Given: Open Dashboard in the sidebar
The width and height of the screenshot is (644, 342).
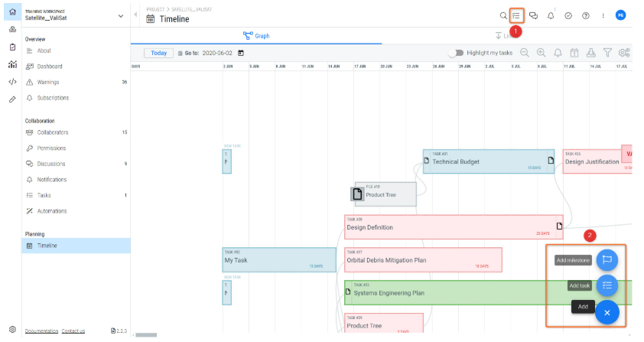Looking at the screenshot, I should coord(50,67).
